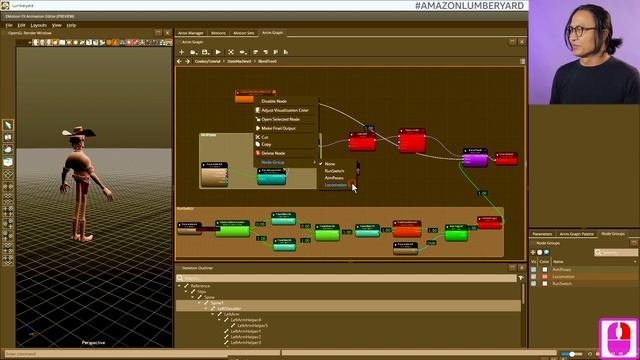Assign node to Locomotion group in submenu
Screen dimensions: 640x360
click(336, 185)
